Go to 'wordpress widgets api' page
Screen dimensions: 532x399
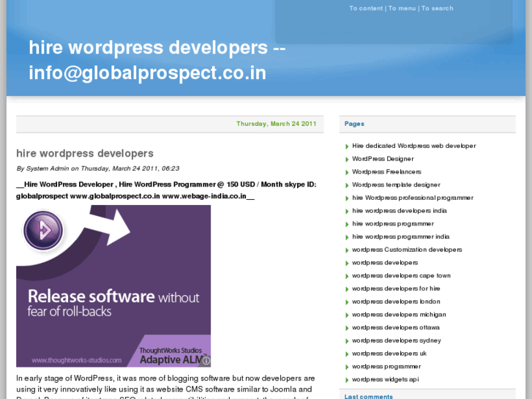385,379
